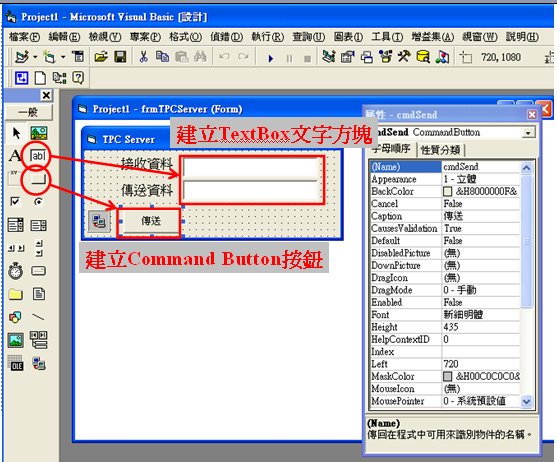The width and height of the screenshot is (557, 462).
Task: Expand Add Project dropdown arrow
Action: (35, 57)
